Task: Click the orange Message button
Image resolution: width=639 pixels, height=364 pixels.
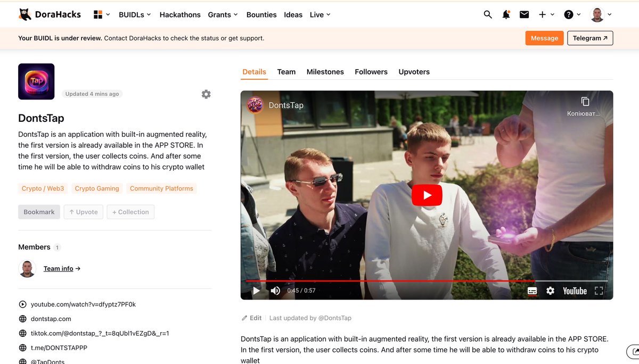Action: point(544,38)
